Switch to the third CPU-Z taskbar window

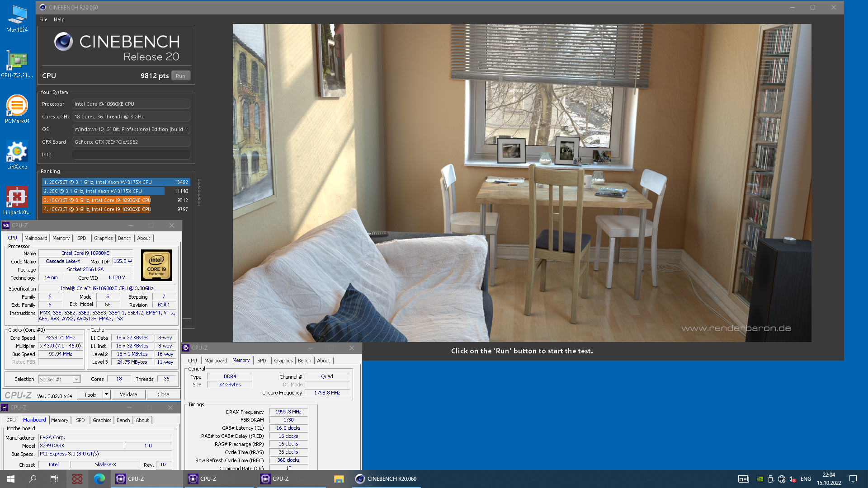pyautogui.click(x=292, y=479)
